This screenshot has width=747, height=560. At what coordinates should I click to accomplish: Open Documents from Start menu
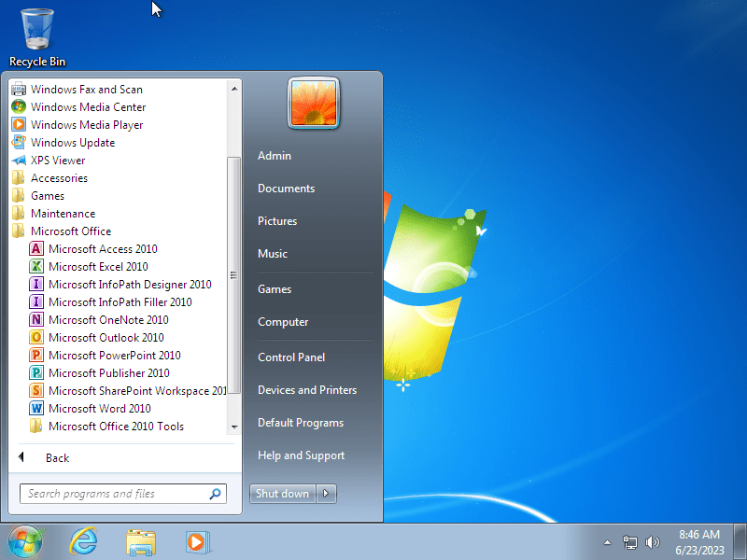[287, 189]
